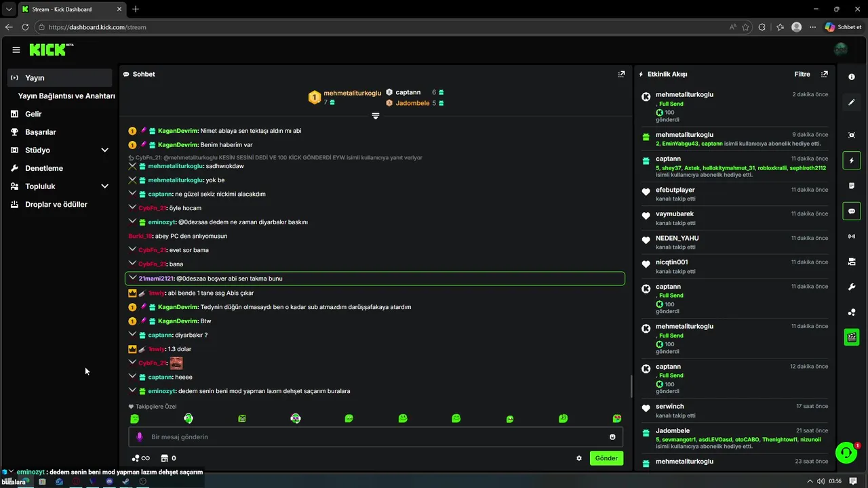Click NEDEN_YAHU follow event
The height and width of the screenshot is (488, 868).
(734, 242)
